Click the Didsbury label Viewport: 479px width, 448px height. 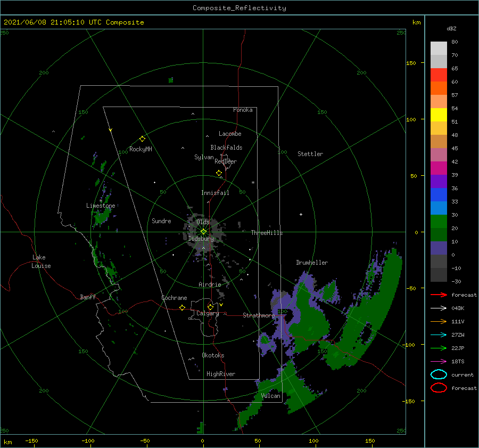click(201, 239)
